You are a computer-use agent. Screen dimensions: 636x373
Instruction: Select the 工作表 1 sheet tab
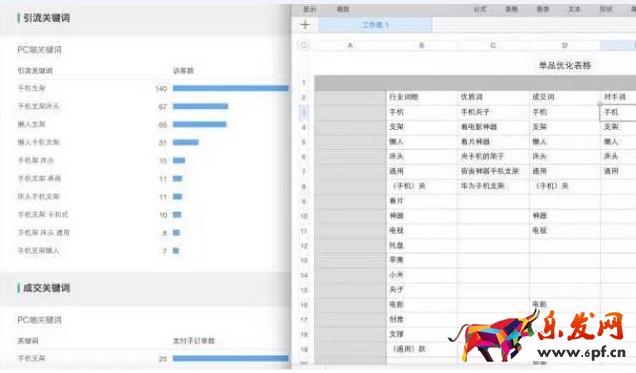[x=375, y=25]
